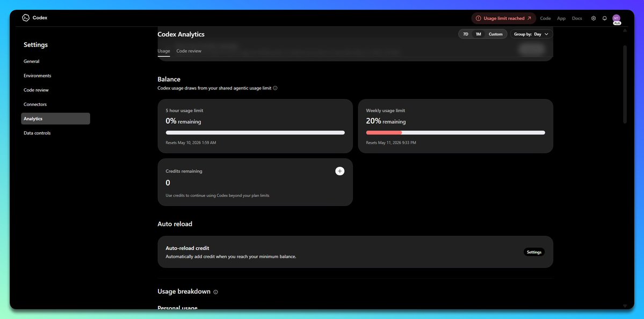Open Auto-reload credit Settings button

click(534, 252)
